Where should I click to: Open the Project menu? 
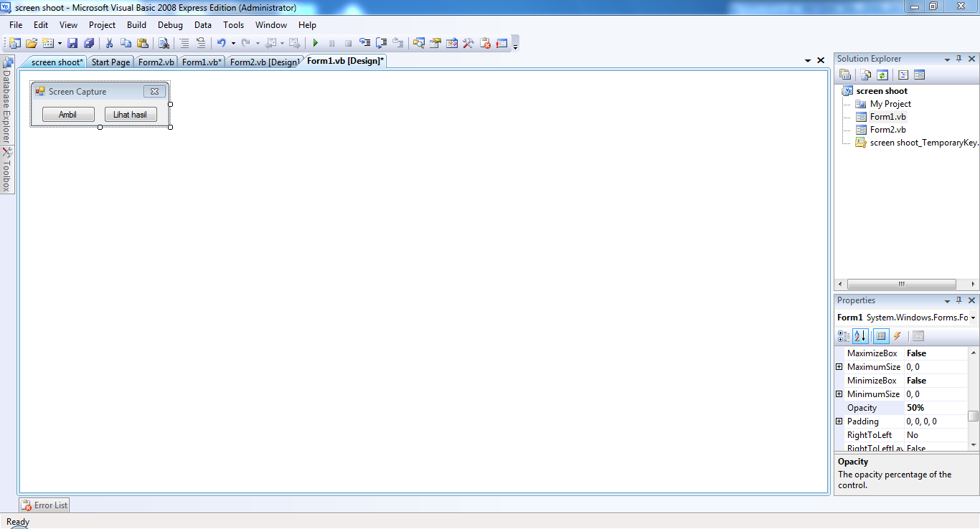102,25
